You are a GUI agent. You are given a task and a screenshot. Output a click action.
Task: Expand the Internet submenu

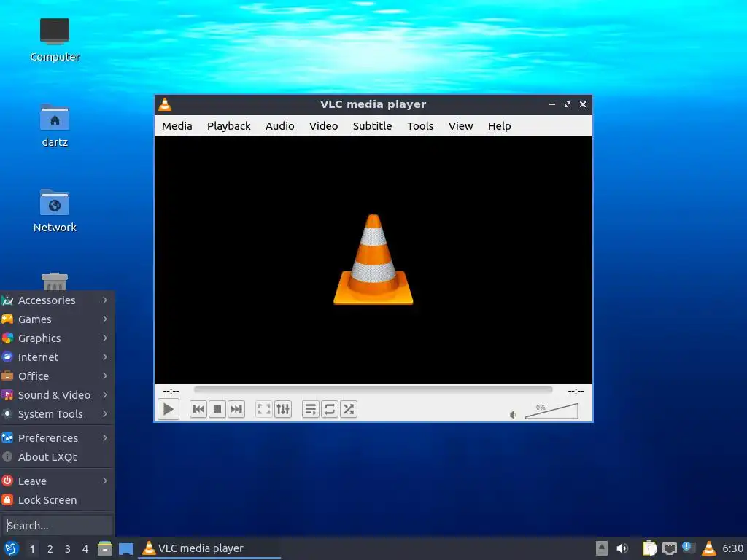click(57, 357)
